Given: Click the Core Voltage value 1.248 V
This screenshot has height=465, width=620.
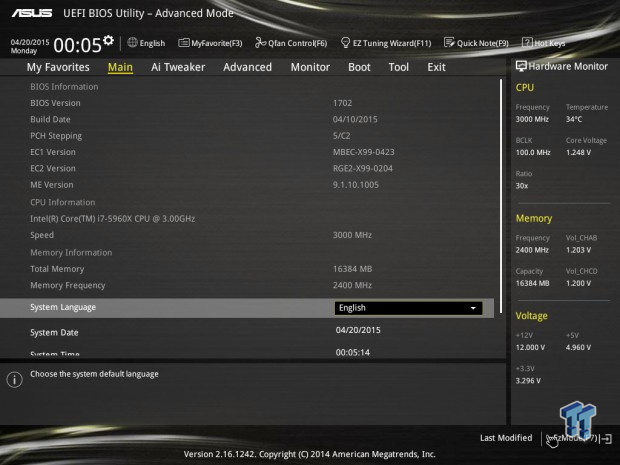Looking at the screenshot, I should [x=578, y=152].
